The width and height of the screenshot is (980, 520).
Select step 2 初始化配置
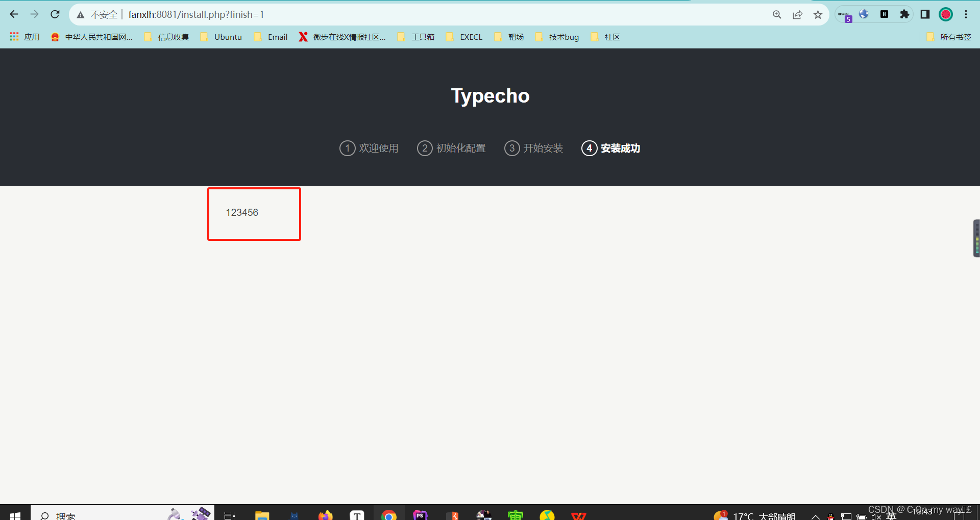pyautogui.click(x=451, y=148)
